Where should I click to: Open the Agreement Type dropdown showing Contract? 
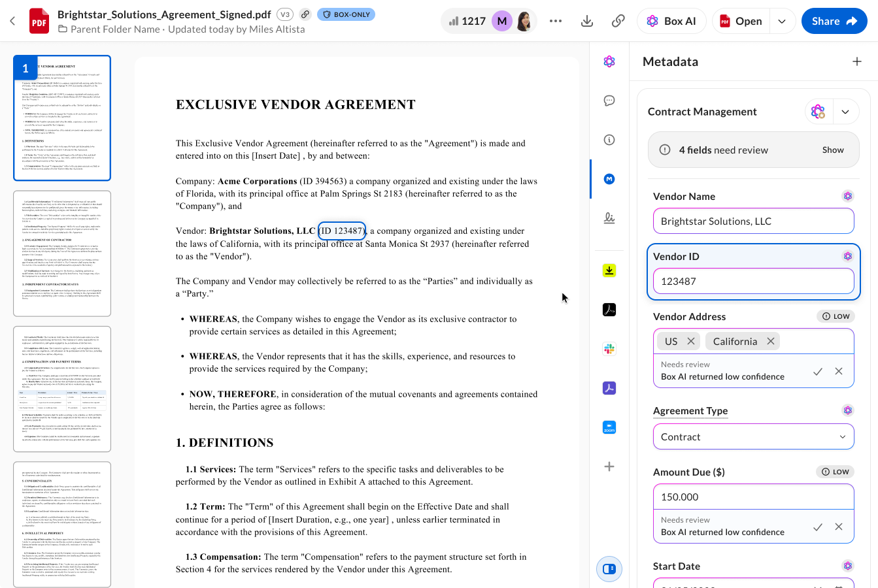(753, 436)
